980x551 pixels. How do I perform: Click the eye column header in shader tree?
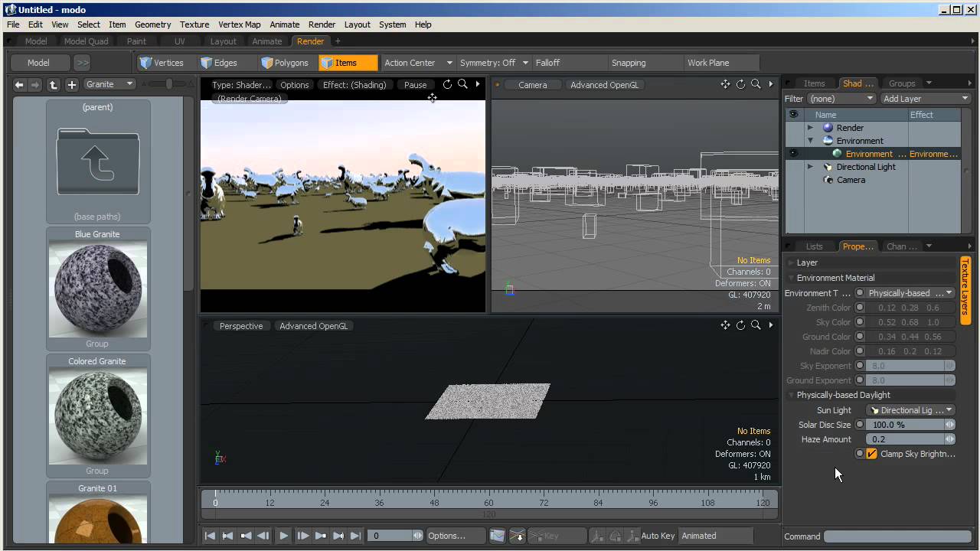tap(793, 115)
